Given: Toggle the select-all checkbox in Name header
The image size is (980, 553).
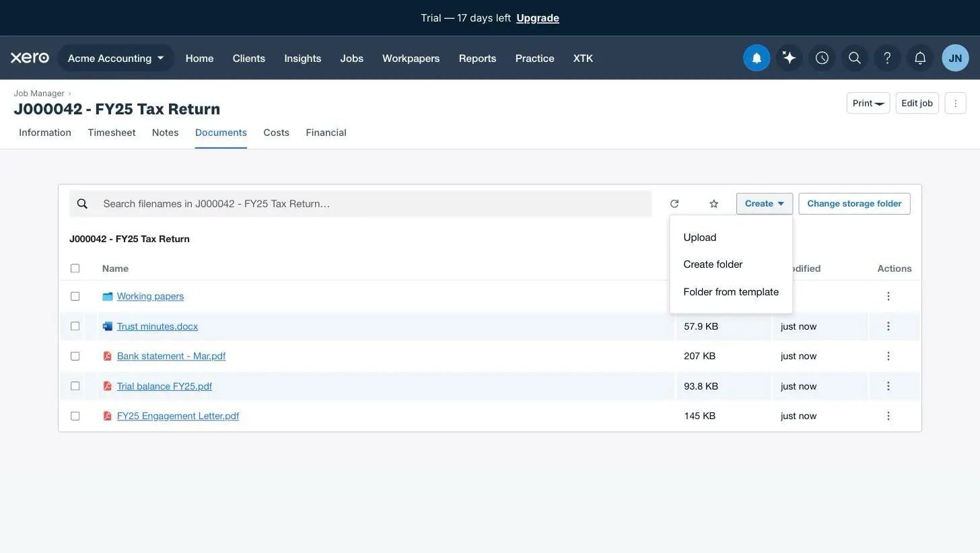Looking at the screenshot, I should (75, 268).
